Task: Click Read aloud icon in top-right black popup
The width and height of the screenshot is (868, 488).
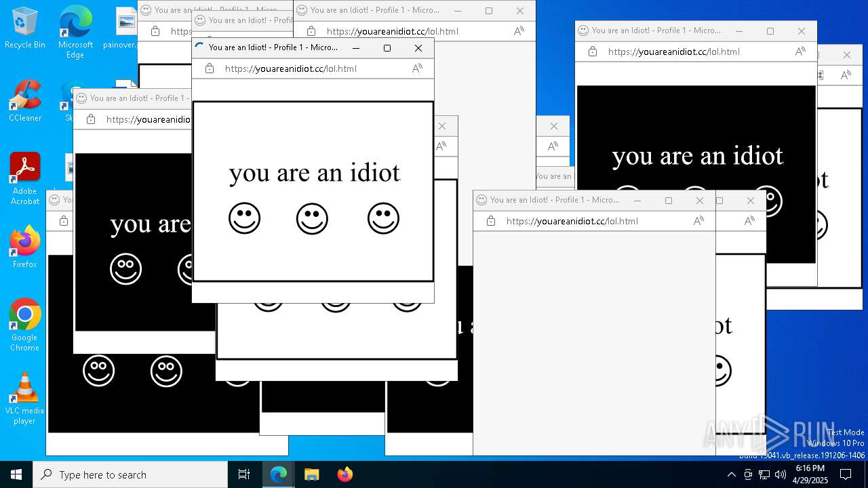Action: coord(800,52)
